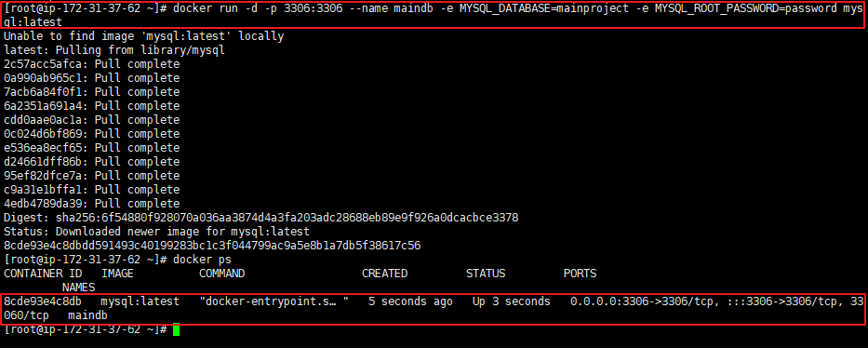Click the 'STATUS' column header
The height and width of the screenshot is (348, 868).
pyautogui.click(x=486, y=274)
